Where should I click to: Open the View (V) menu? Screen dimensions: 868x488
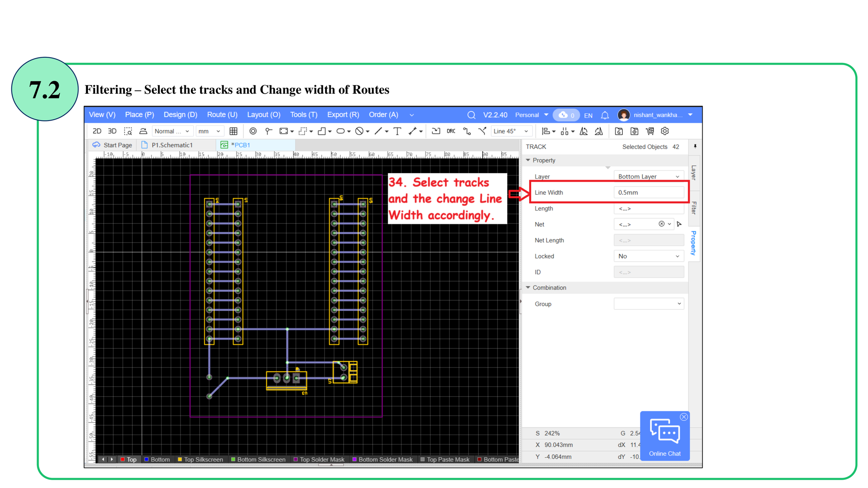pos(102,115)
